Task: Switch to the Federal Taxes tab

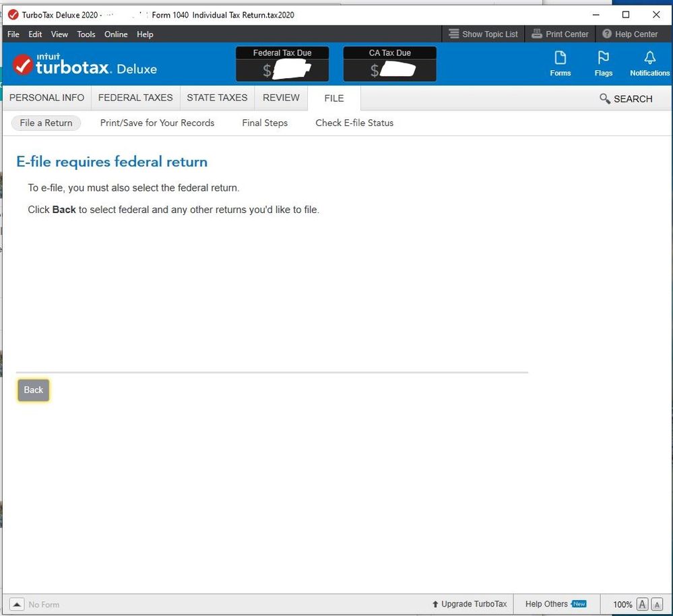Action: pos(135,98)
